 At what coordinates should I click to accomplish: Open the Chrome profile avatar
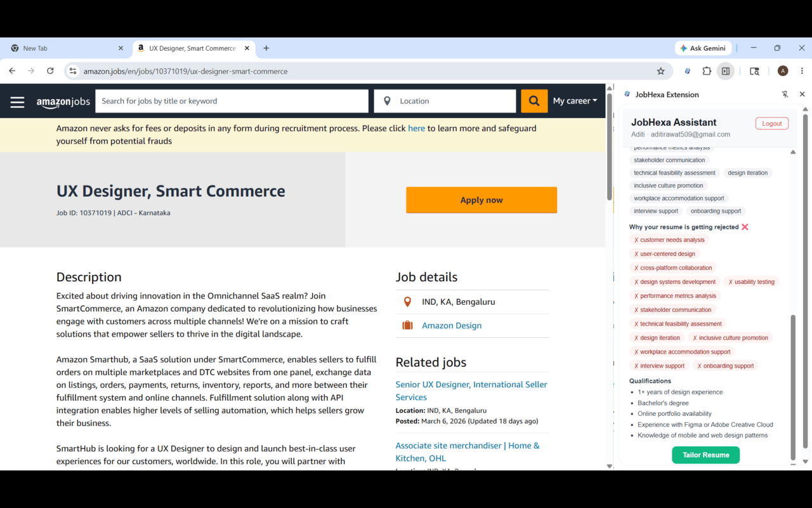click(x=783, y=71)
